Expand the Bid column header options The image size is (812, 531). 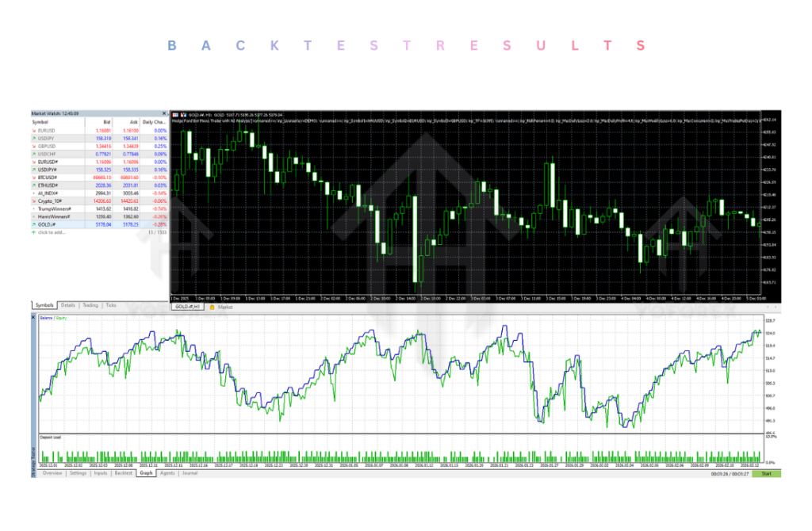click(x=108, y=122)
